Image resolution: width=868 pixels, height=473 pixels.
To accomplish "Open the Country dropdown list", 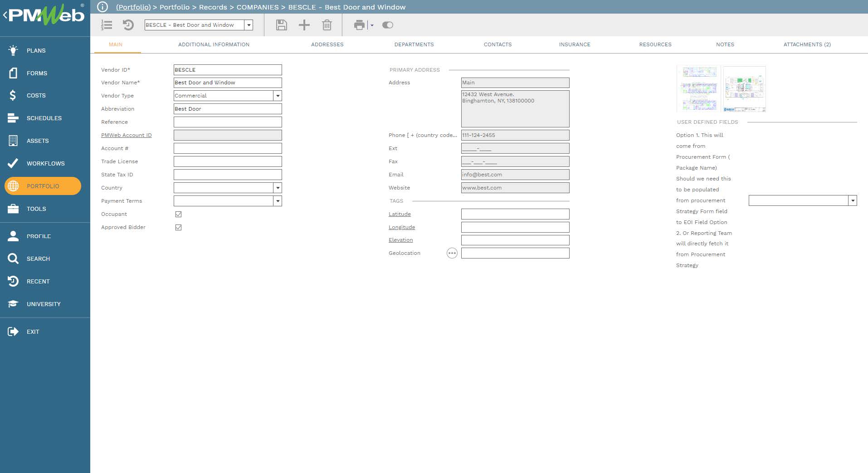I will (278, 188).
